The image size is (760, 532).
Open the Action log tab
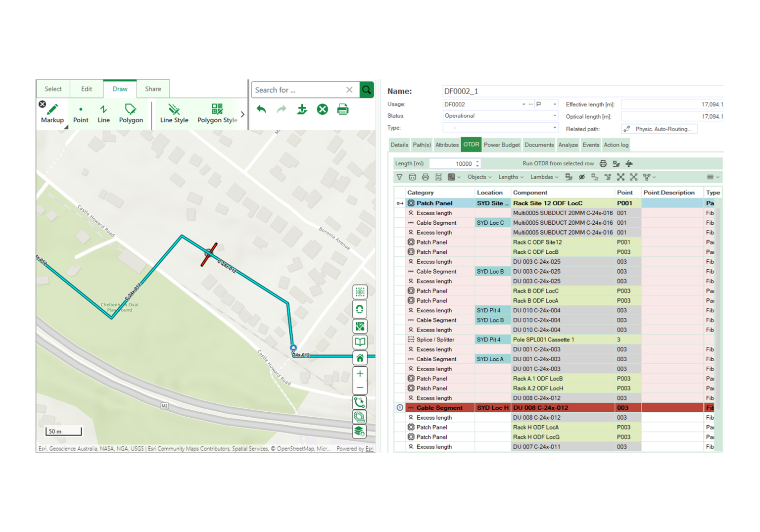pyautogui.click(x=616, y=145)
